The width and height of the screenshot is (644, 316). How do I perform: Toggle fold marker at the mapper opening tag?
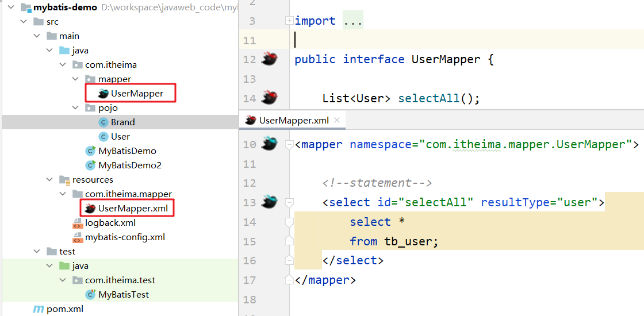289,144
